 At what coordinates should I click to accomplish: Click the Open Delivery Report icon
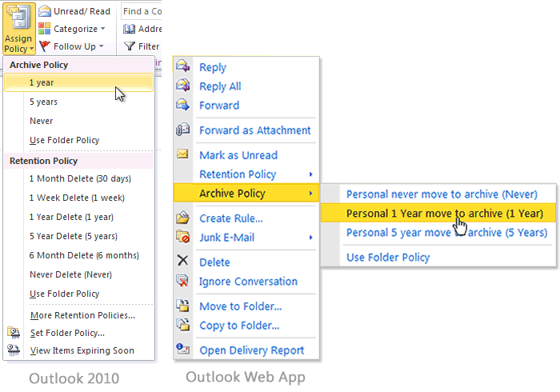pos(183,349)
